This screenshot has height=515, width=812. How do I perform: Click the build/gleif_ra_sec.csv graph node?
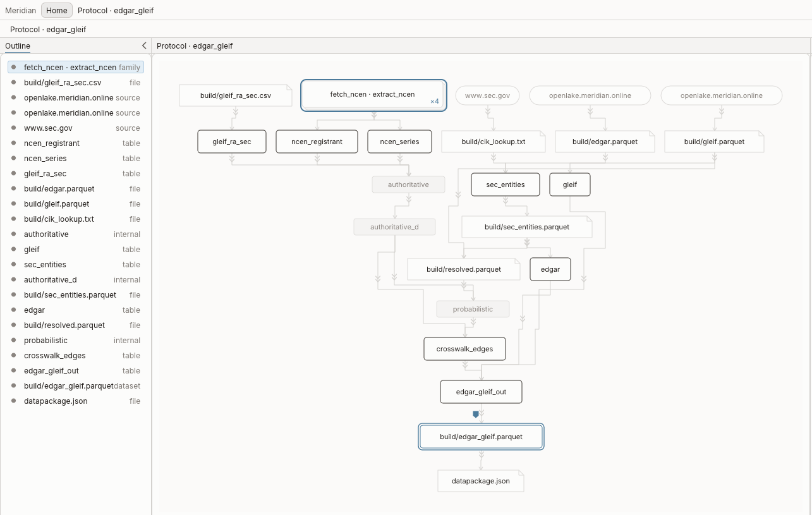point(236,95)
